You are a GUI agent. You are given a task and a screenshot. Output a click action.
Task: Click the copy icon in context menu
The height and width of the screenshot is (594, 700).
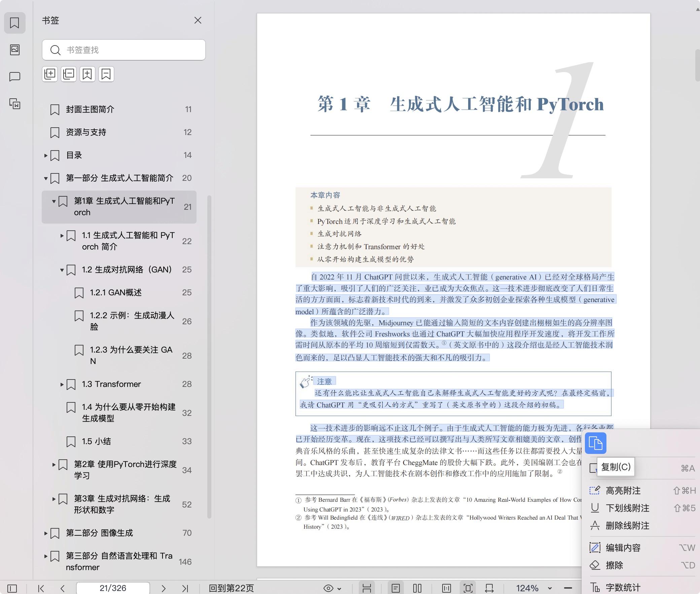click(595, 443)
